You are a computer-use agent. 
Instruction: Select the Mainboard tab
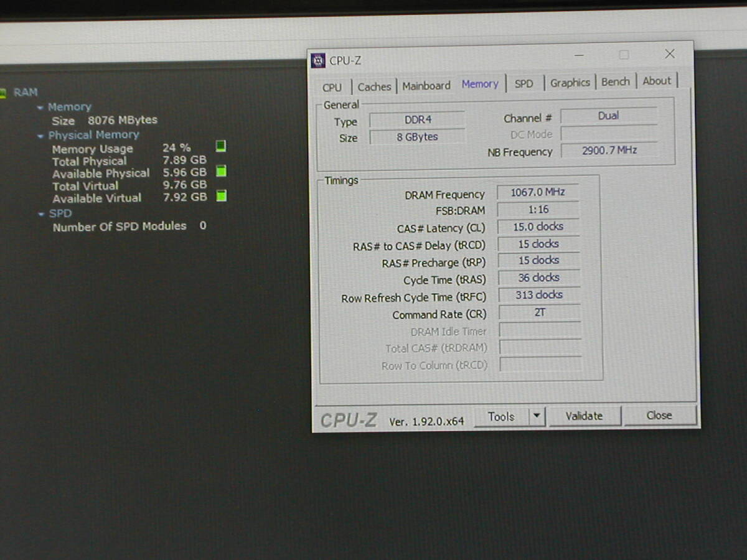pyautogui.click(x=426, y=86)
